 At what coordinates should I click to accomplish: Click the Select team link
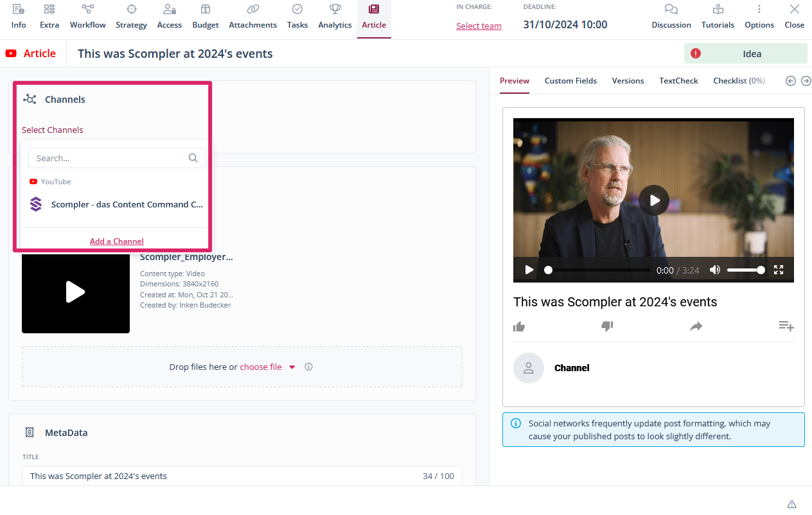pyautogui.click(x=479, y=26)
